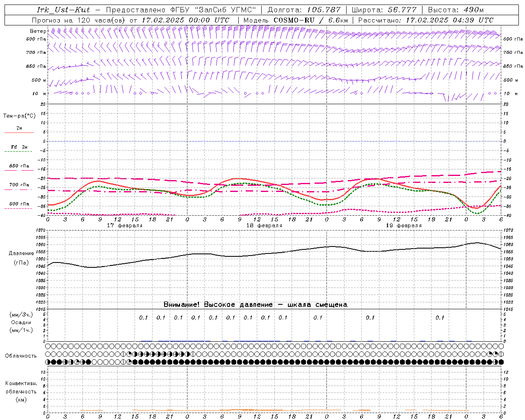
Task: Click the 700 гПа temperature legend entry
Action: coord(19,185)
